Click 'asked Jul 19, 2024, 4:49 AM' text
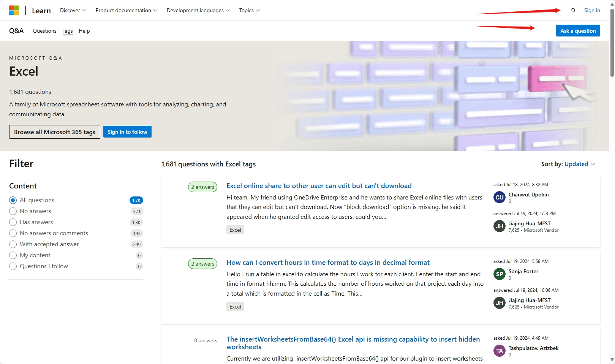Viewport: 615px width, 364px height. coord(521,338)
